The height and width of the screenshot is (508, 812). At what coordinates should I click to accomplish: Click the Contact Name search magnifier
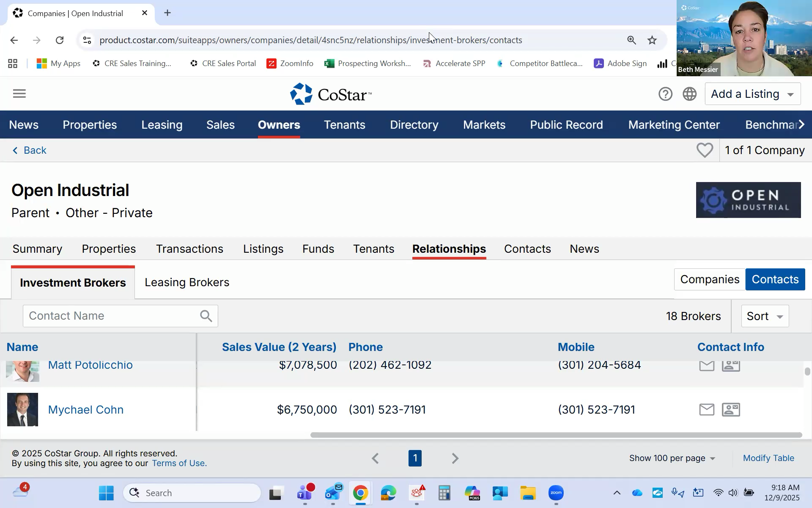(x=206, y=316)
